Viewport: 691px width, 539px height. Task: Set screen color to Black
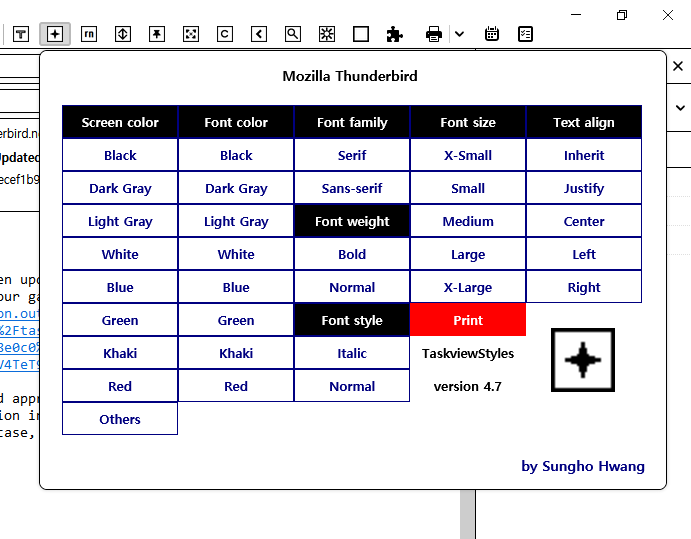[120, 155]
